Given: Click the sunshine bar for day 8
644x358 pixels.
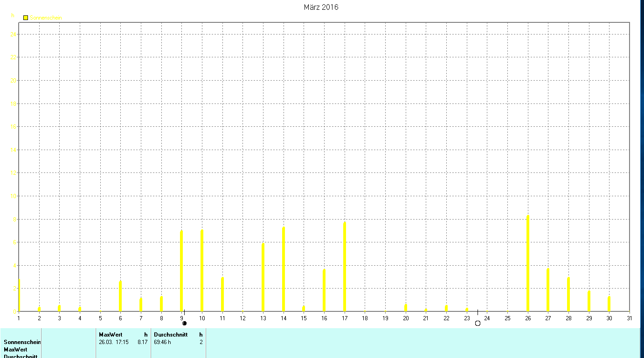Looking at the screenshot, I should (x=161, y=303).
